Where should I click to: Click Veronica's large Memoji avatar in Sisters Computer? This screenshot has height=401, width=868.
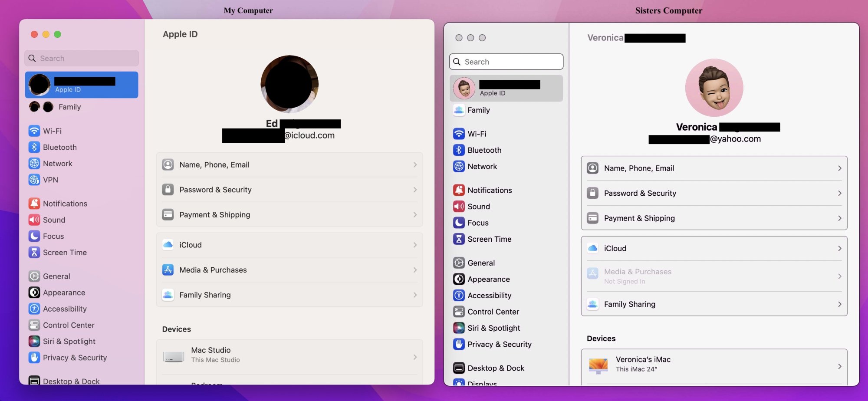coord(714,88)
